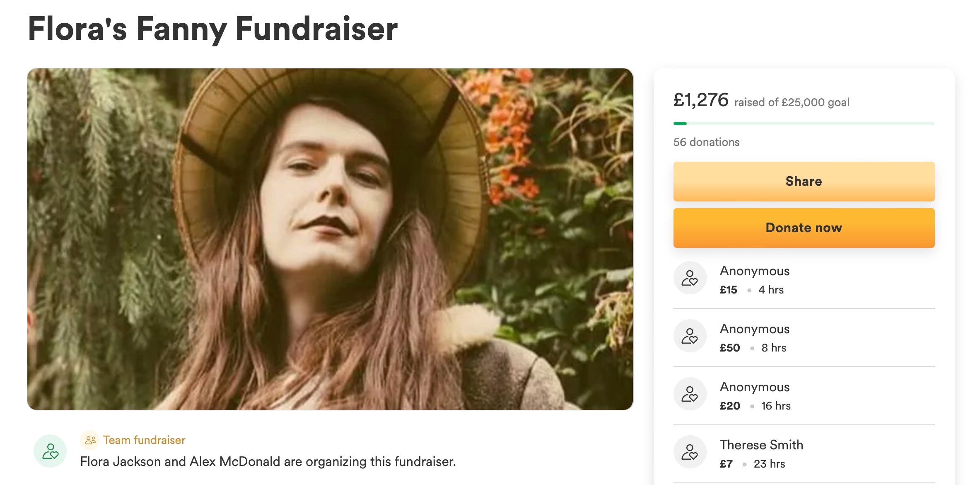Open the fundraiser cover photo
Image resolution: width=980 pixels, height=485 pixels.
click(x=330, y=239)
